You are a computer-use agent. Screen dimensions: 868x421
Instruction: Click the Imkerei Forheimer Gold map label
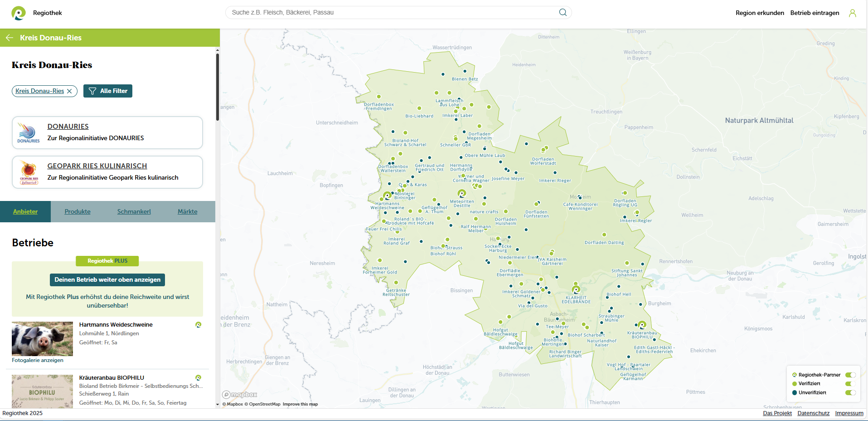pyautogui.click(x=380, y=270)
